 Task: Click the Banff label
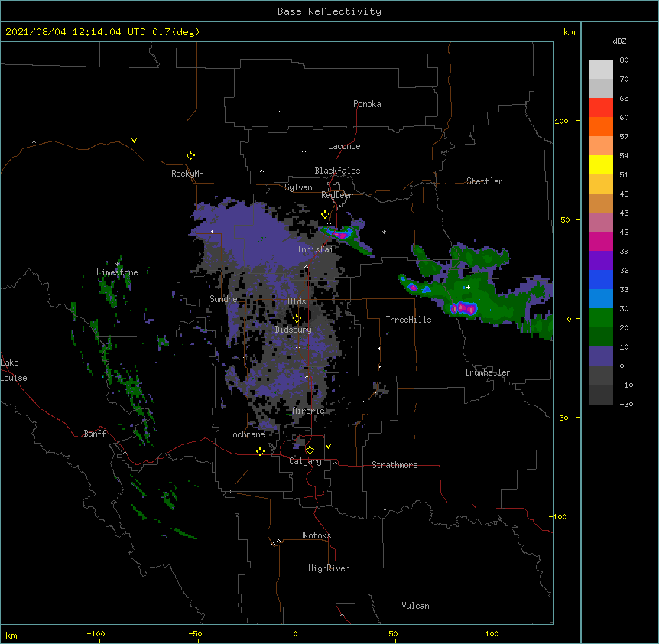95,434
